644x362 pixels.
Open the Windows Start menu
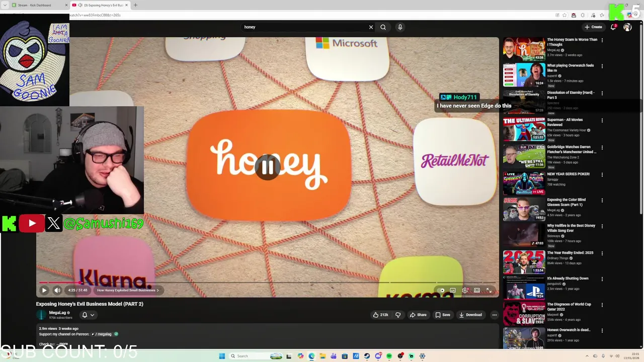point(222,356)
